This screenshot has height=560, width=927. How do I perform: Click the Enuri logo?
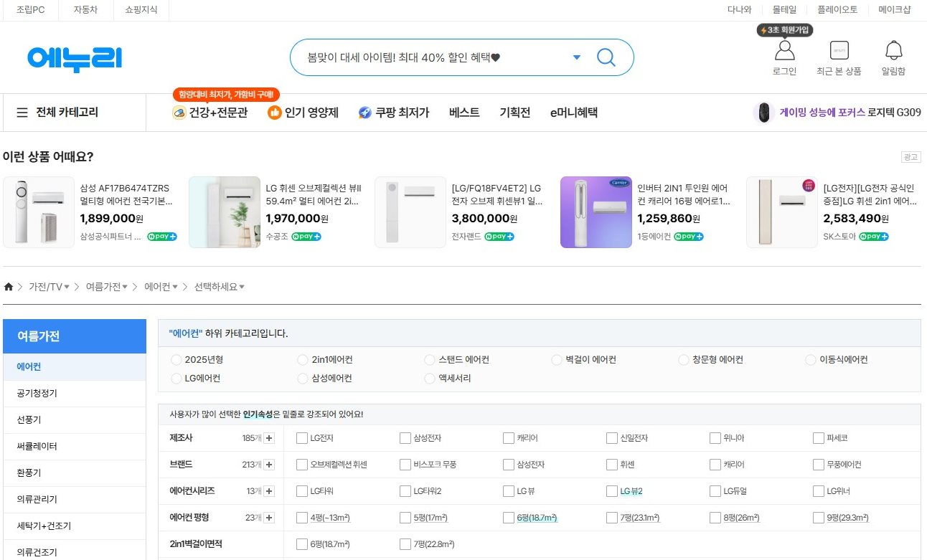coord(75,58)
